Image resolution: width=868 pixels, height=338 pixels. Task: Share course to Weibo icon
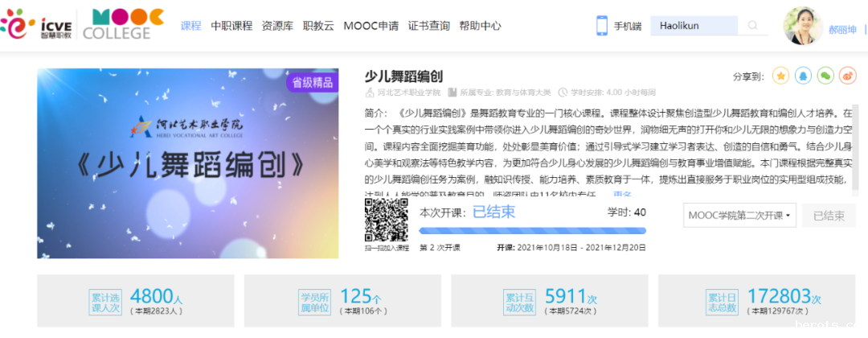coord(847,76)
